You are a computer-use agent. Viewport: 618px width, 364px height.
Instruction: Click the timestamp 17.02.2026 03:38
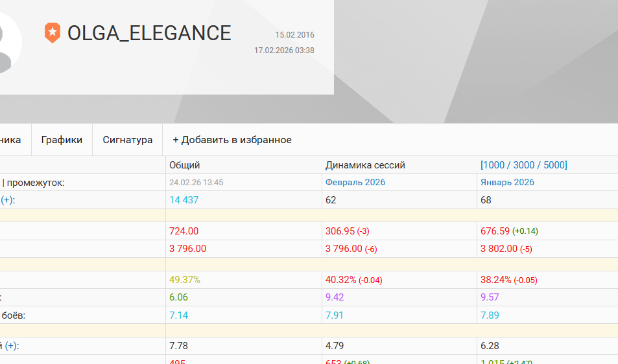284,51
